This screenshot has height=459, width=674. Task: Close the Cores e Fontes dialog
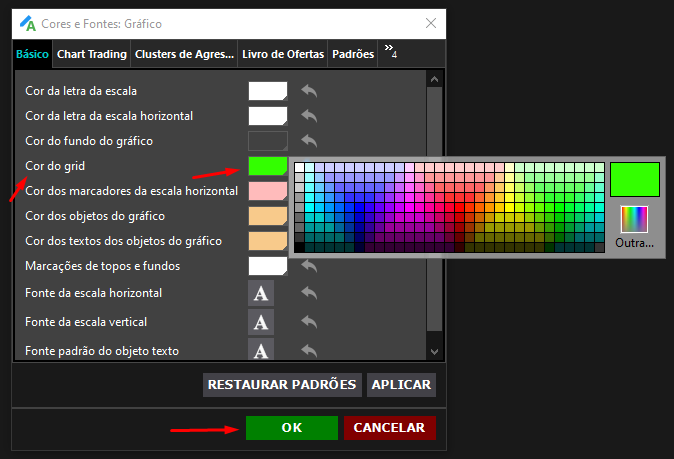click(431, 23)
